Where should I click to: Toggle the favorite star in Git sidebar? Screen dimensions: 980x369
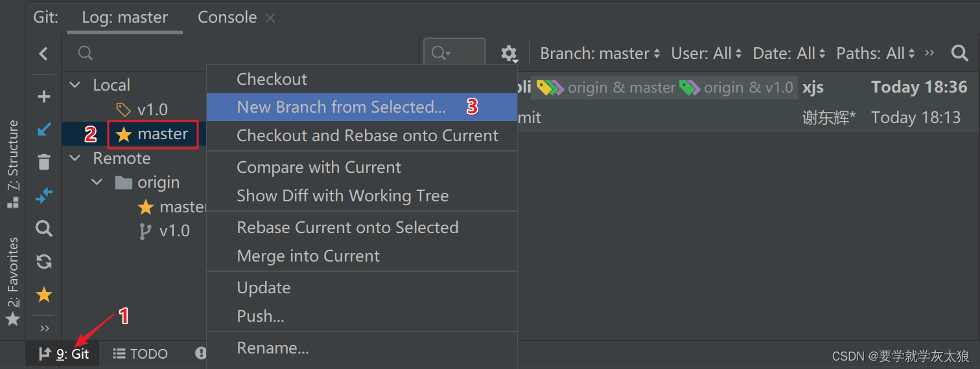[44, 295]
